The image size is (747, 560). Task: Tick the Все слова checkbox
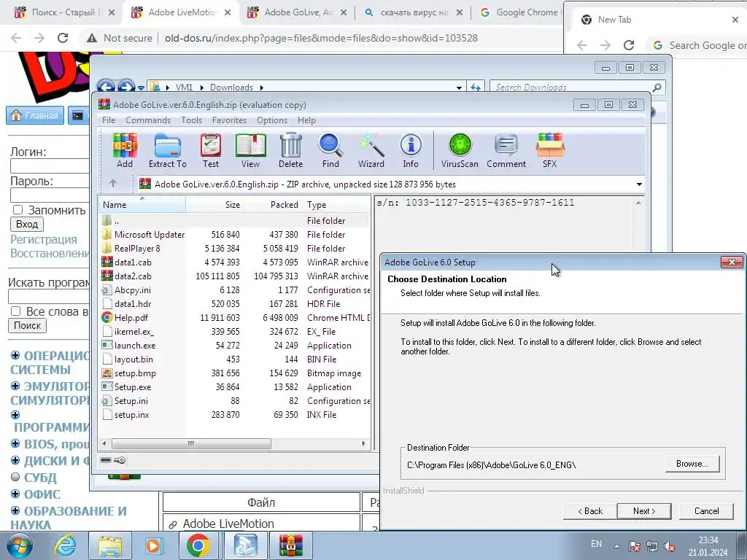(x=16, y=311)
